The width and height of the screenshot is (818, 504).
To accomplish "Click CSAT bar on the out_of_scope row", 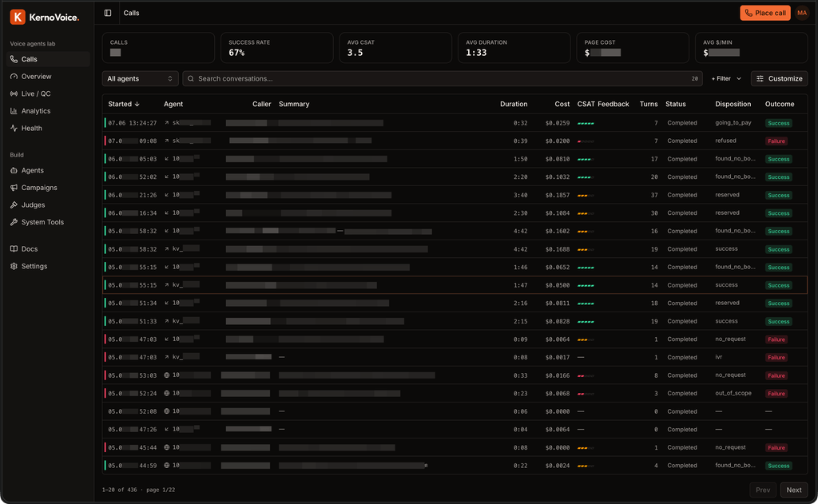I will click(x=586, y=394).
